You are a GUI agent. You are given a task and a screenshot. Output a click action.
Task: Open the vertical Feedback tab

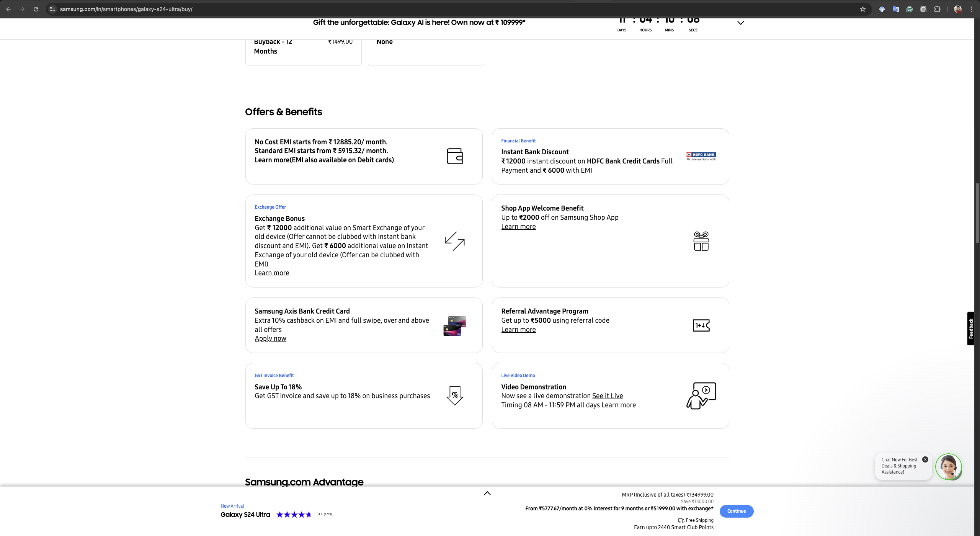click(971, 328)
